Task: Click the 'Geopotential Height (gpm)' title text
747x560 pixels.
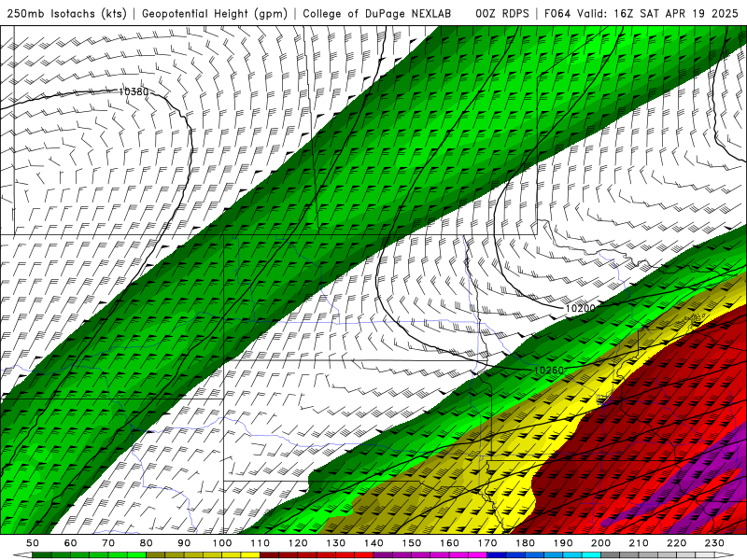Action: pos(215,13)
